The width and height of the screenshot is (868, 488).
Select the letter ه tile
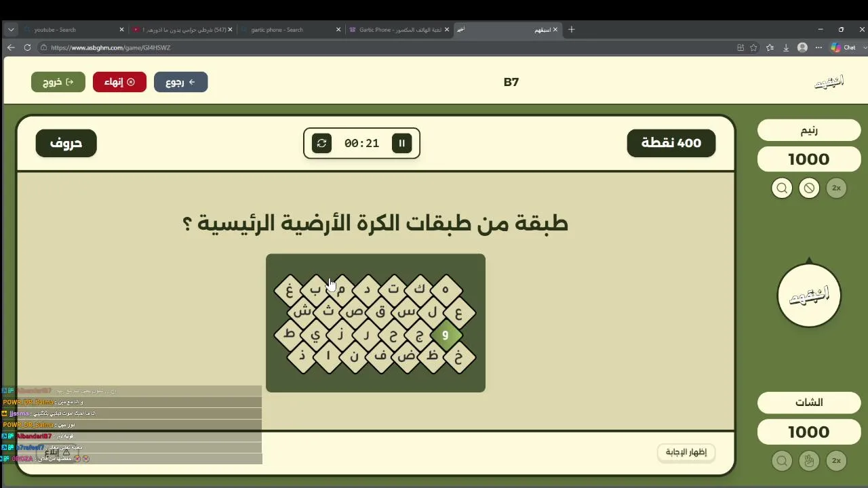tap(445, 290)
